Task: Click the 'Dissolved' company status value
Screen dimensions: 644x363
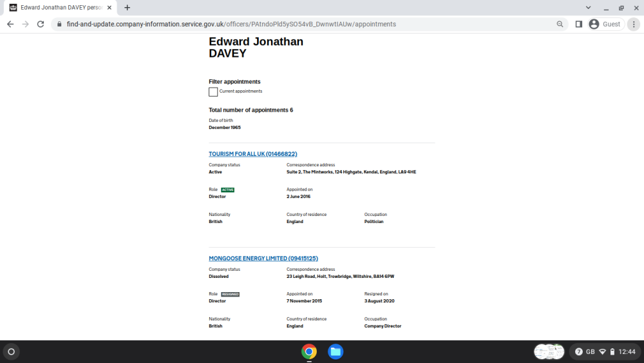Action: pos(218,276)
